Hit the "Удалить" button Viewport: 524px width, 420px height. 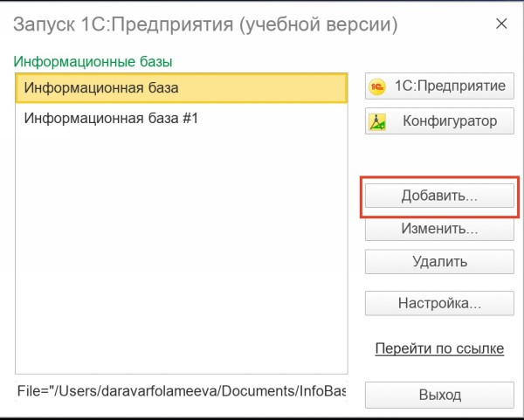coord(439,261)
